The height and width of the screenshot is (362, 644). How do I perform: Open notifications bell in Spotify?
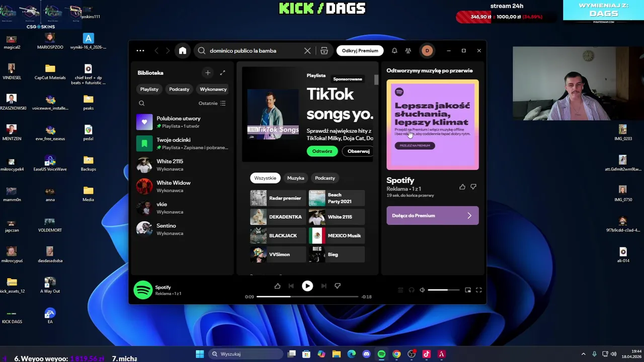(x=394, y=51)
